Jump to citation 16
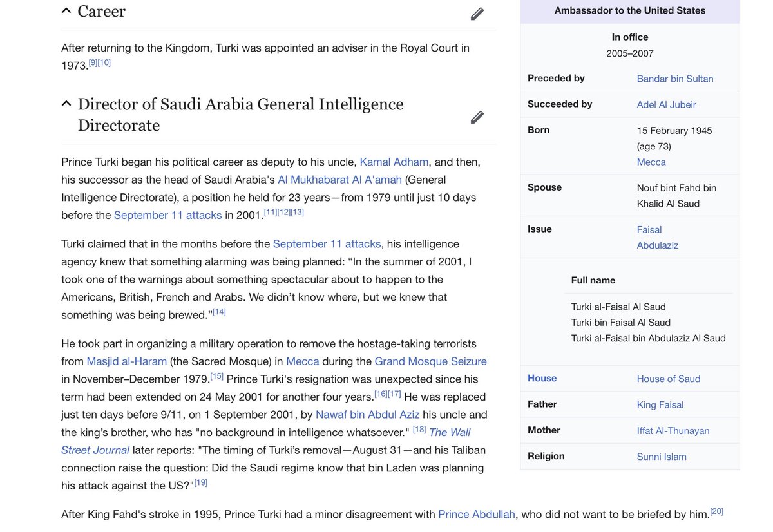 [x=381, y=394]
